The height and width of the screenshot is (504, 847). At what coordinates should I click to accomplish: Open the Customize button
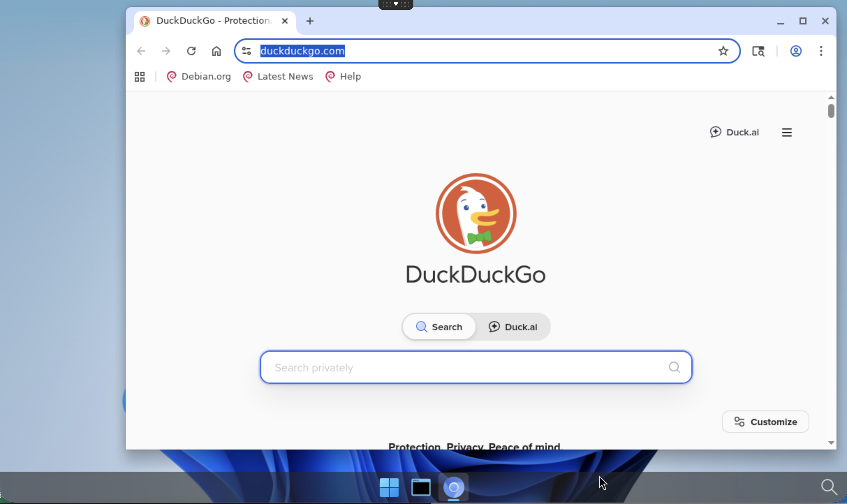coord(765,422)
